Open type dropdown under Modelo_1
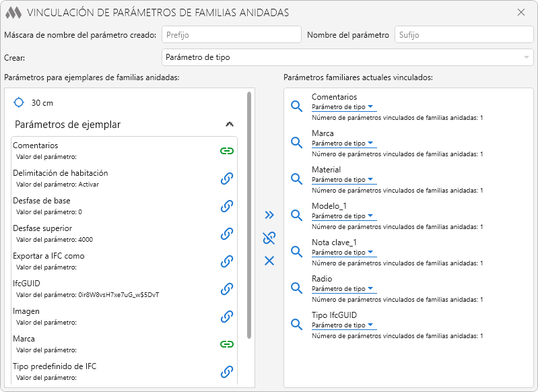 coord(344,216)
